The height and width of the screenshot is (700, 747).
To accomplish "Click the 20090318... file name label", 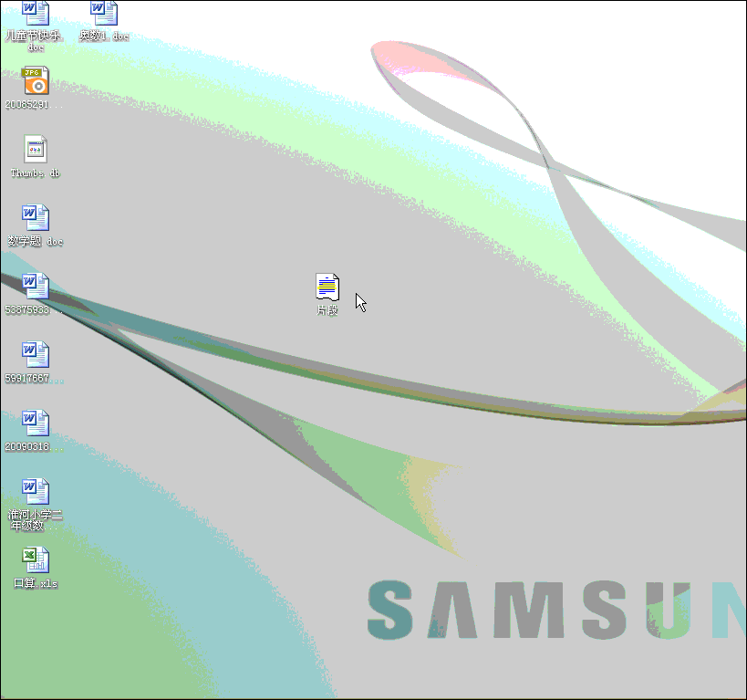I will (x=34, y=446).
